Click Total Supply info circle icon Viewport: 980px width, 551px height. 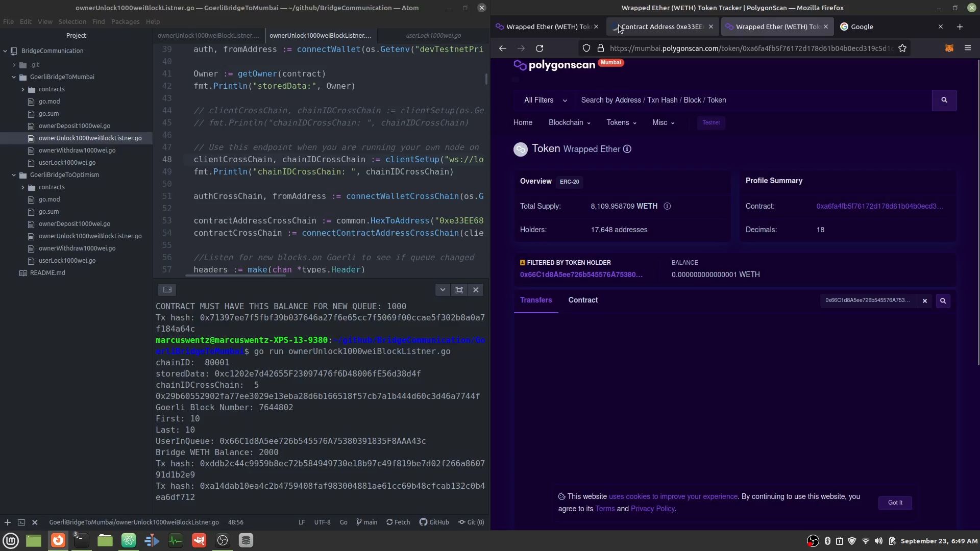pos(667,206)
